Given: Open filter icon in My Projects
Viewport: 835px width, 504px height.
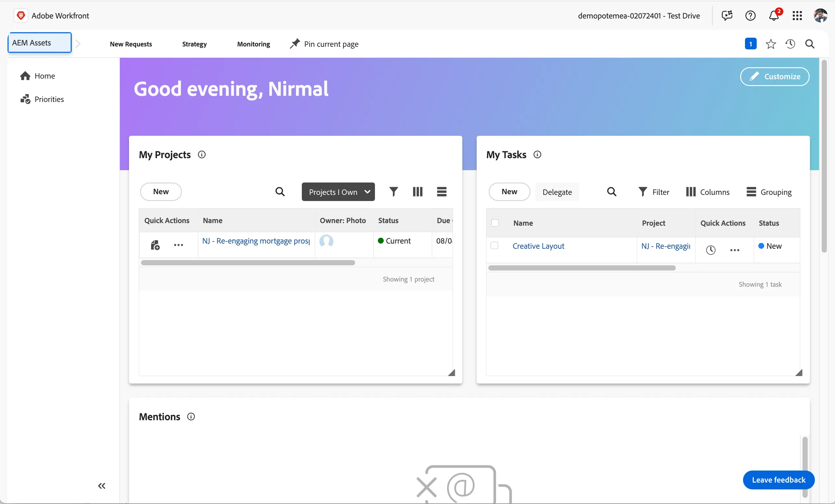Looking at the screenshot, I should coord(393,192).
